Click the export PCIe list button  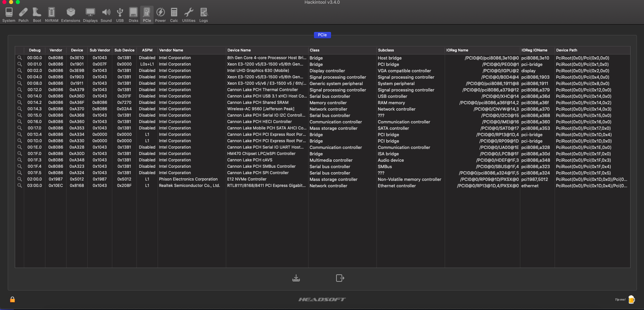(x=340, y=278)
